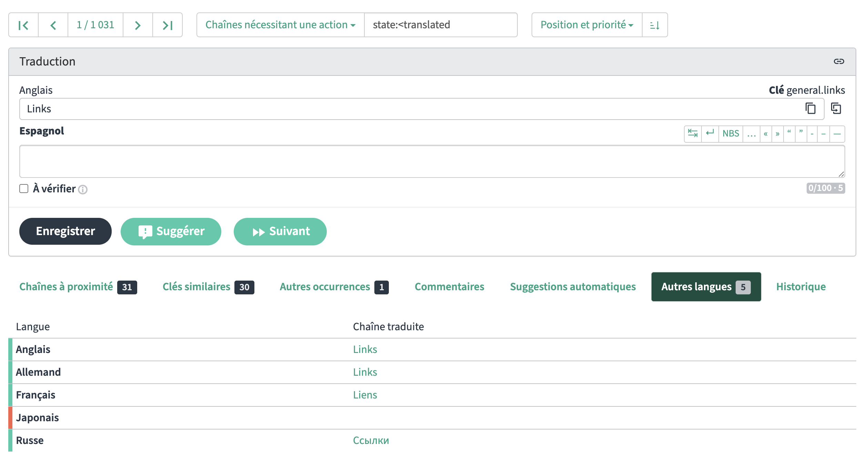This screenshot has width=868, height=475.
Task: Switch to the Commentaires tab
Action: coord(450,287)
